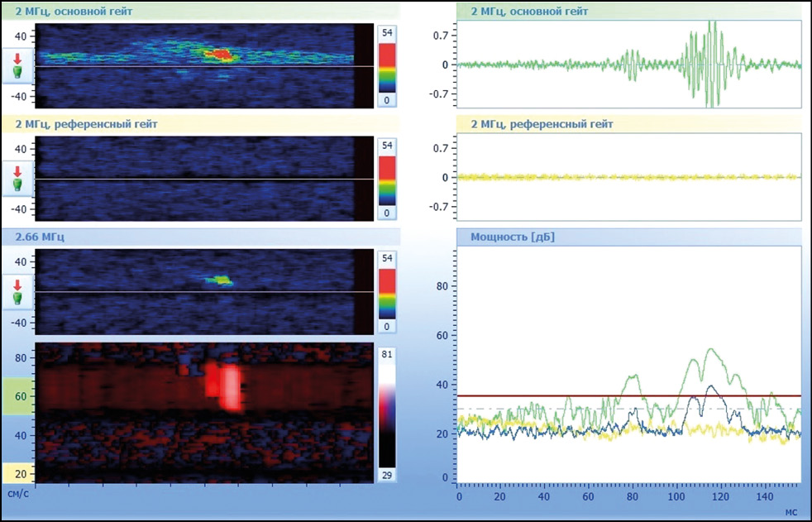Click the red threshold line in power chart
812x522 pixels.
628,396
